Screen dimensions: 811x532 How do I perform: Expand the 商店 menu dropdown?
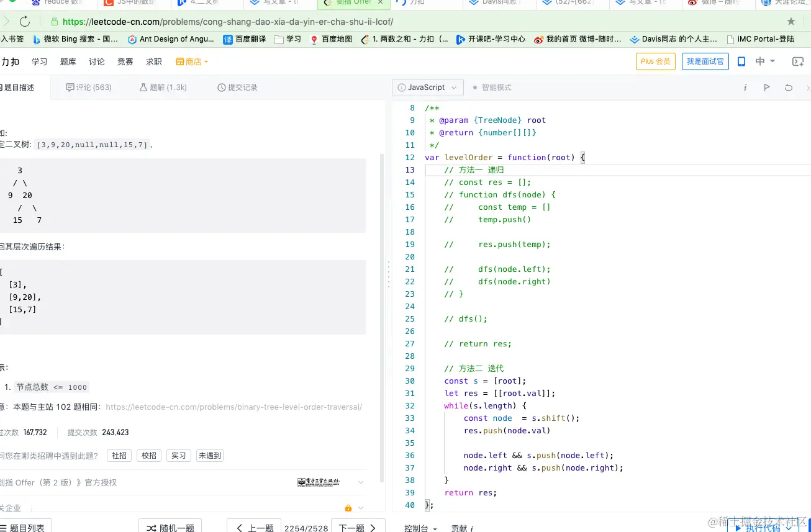tap(192, 61)
